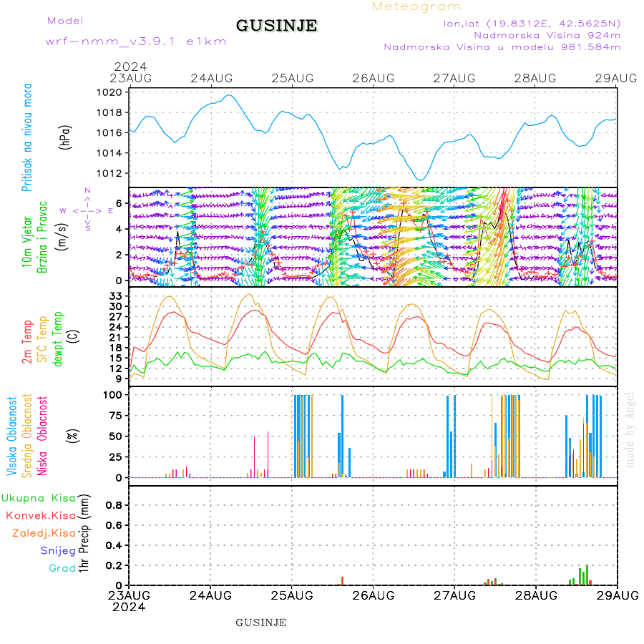This screenshot has height=644, width=644.
Task: Click the pressure peak near 24AUG
Action: [229, 95]
